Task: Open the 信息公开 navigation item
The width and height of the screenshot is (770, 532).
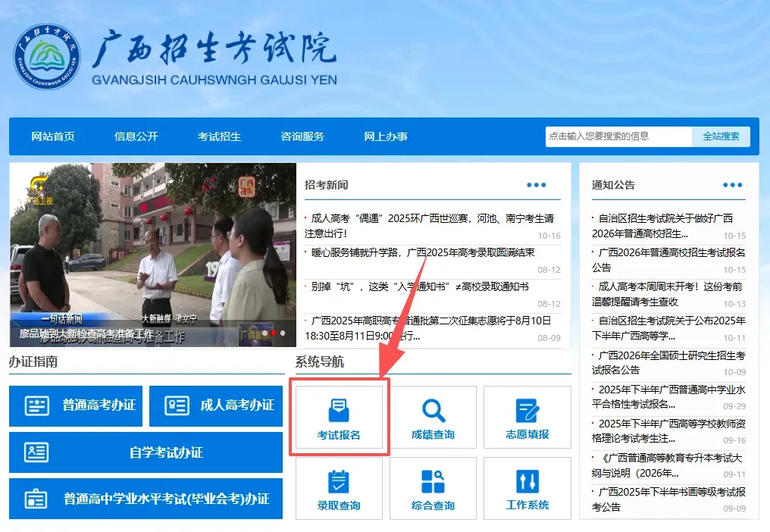Action: point(136,136)
